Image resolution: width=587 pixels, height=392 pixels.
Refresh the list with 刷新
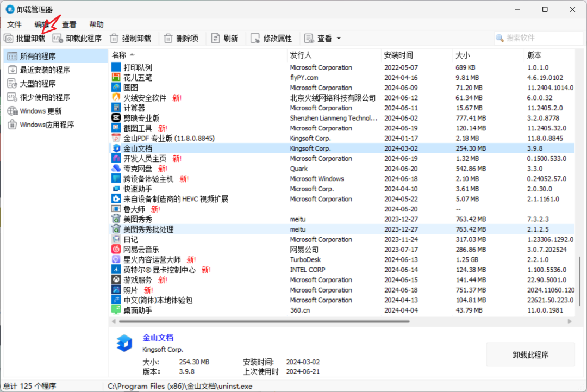tap(224, 39)
